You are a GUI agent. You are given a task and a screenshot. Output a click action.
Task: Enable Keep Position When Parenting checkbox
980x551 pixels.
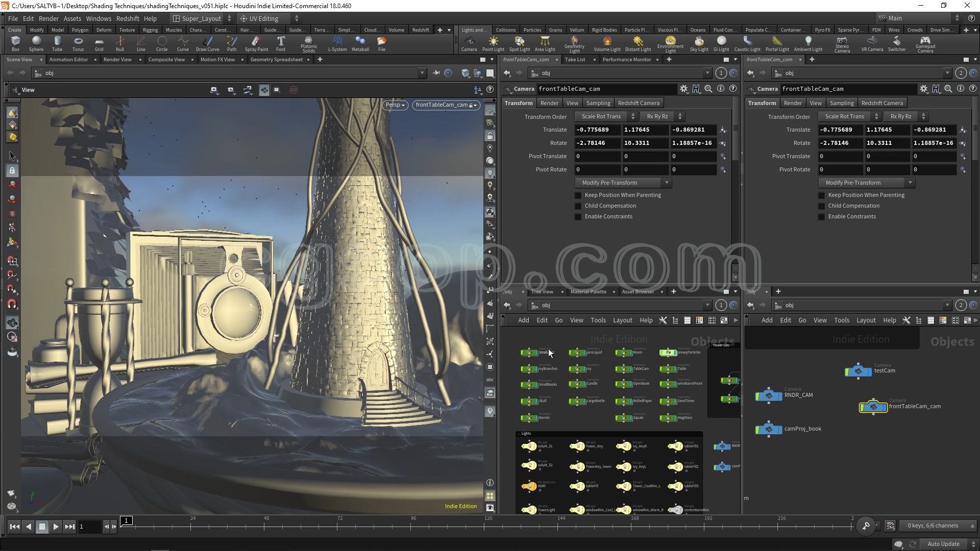pos(578,195)
